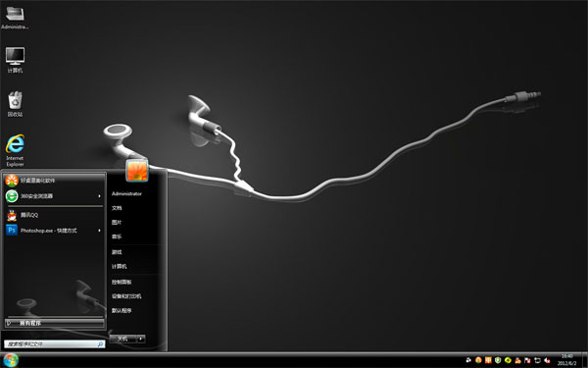Open 图片 in the Start menu
588x368 pixels.
[117, 223]
